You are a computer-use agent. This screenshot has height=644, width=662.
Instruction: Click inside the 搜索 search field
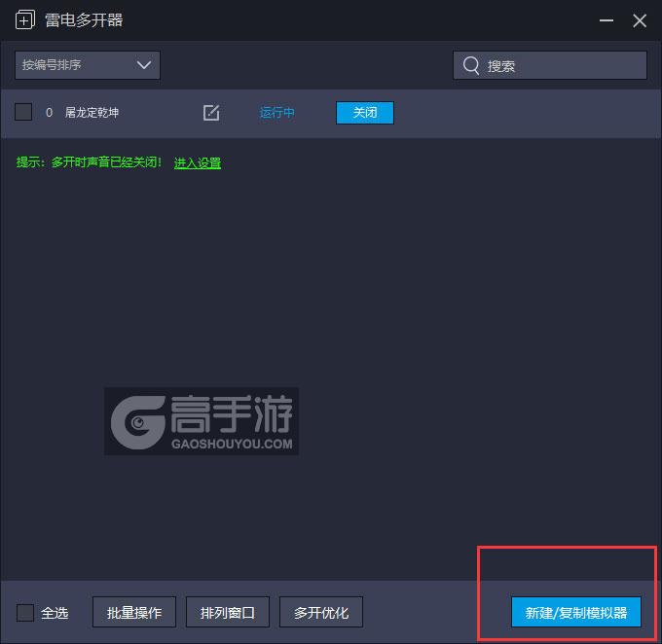[x=550, y=65]
